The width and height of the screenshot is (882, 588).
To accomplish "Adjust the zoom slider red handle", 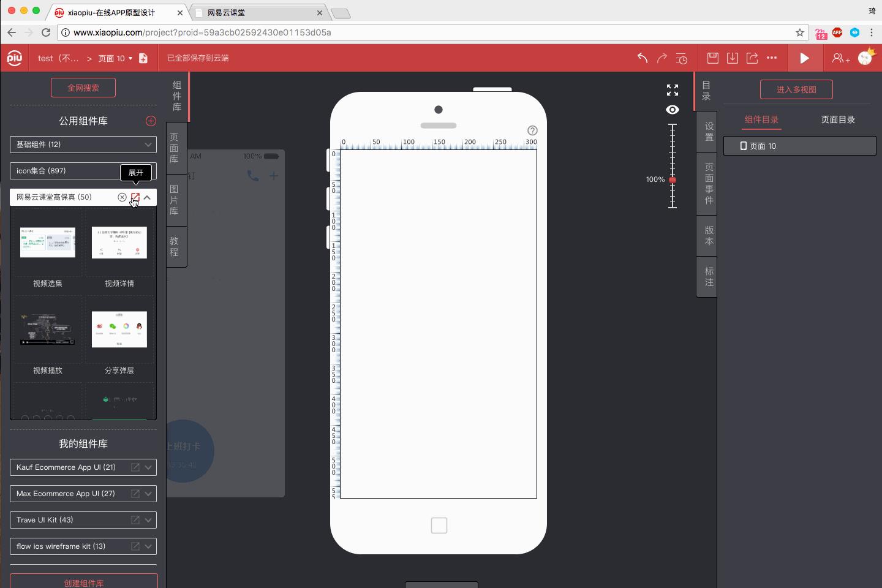I will pos(673,180).
